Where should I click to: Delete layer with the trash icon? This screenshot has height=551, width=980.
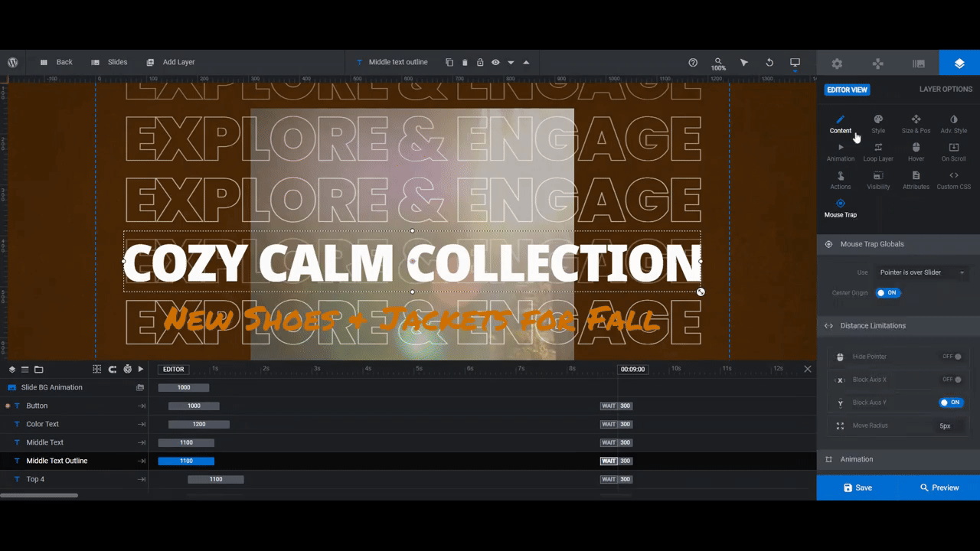(465, 63)
